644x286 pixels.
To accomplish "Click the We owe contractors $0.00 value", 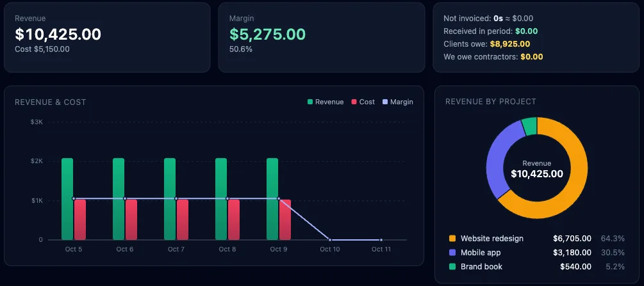I will 532,57.
